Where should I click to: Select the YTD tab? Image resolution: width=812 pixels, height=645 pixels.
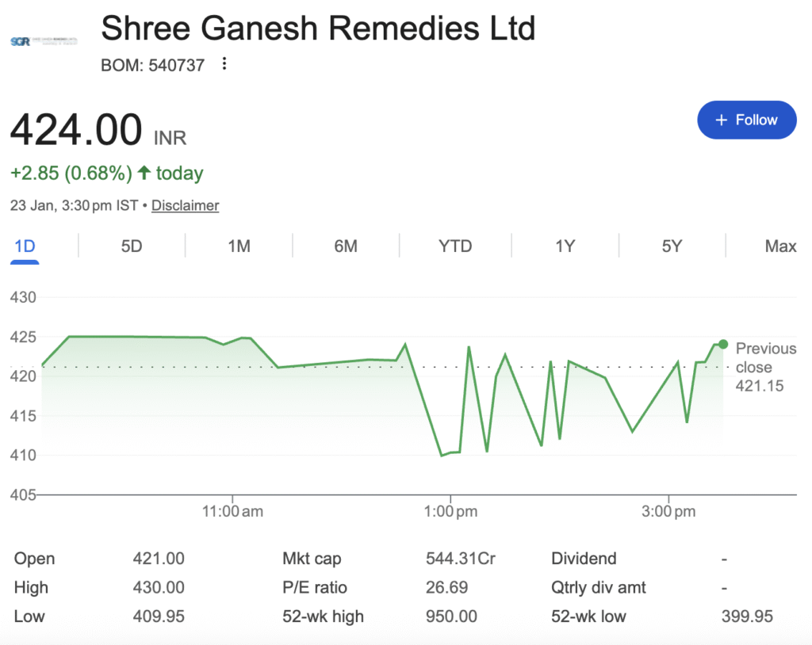pos(455,246)
